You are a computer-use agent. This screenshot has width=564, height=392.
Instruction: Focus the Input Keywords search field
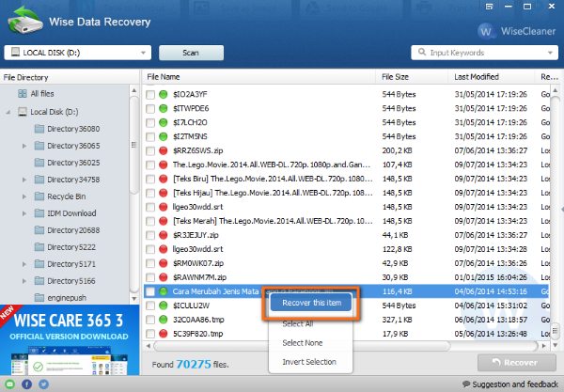coord(484,53)
